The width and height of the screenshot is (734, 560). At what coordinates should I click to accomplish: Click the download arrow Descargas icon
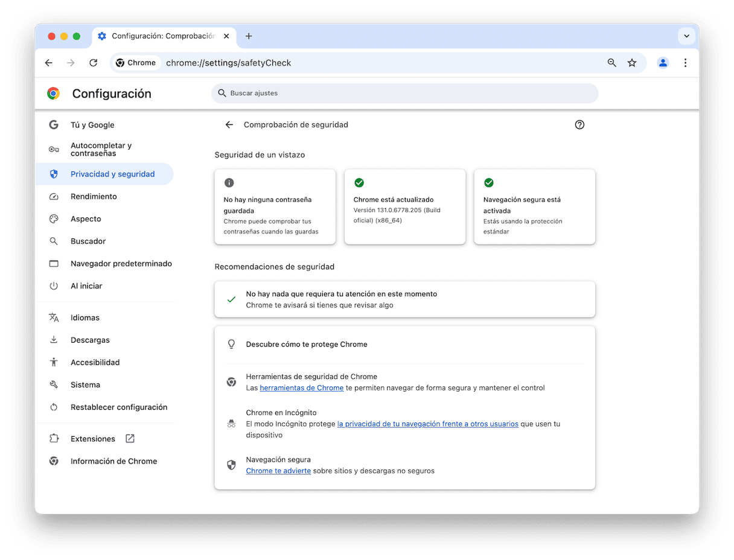point(54,340)
